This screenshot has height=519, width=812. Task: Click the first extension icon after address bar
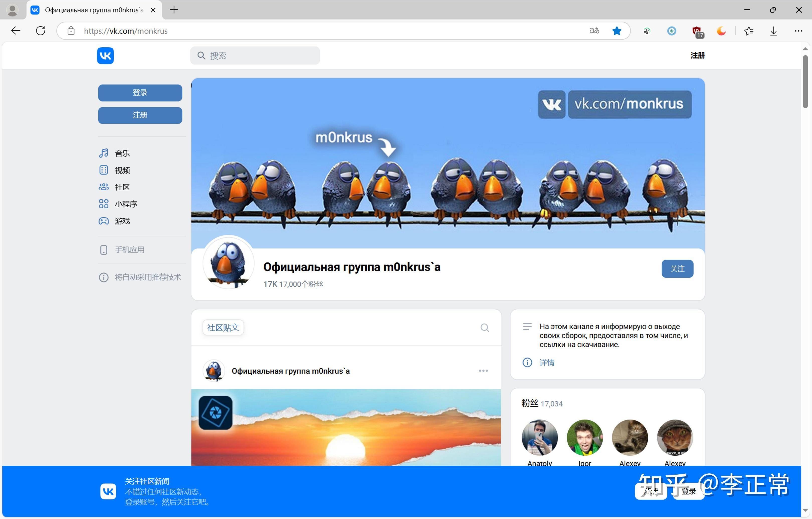[646, 31]
